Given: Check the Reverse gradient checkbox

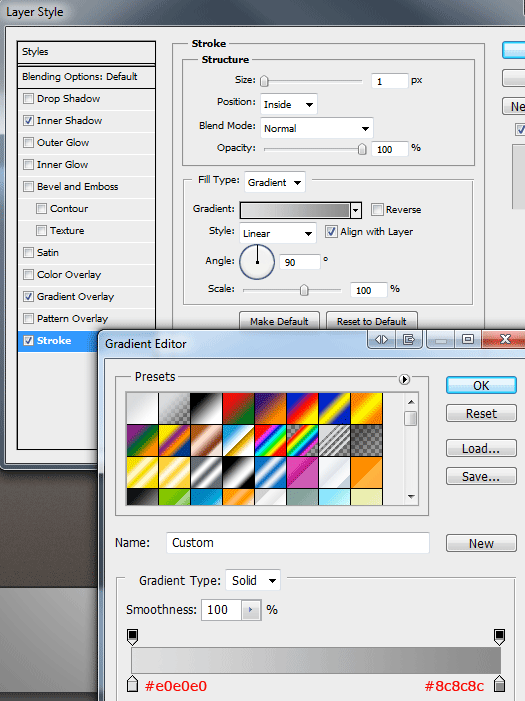Looking at the screenshot, I should click(x=377, y=209).
